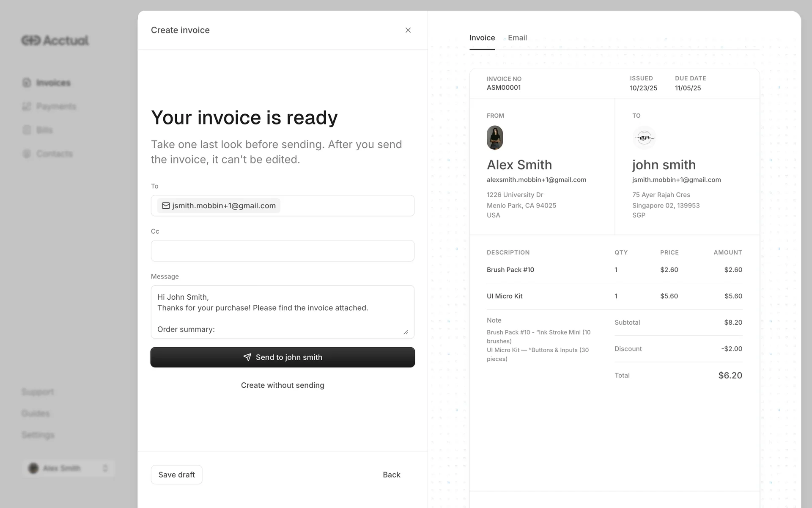Viewport: 812px width, 508px height.
Task: Choose Create without sending
Action: [283, 385]
